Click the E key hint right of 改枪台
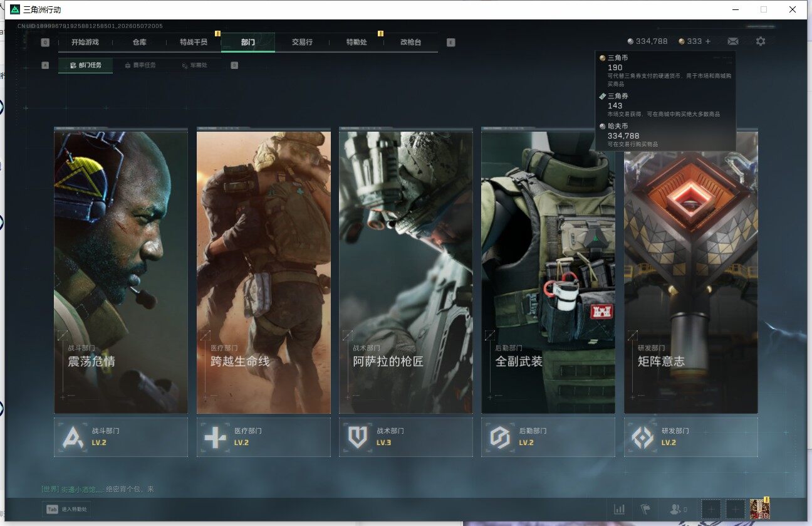 point(451,43)
